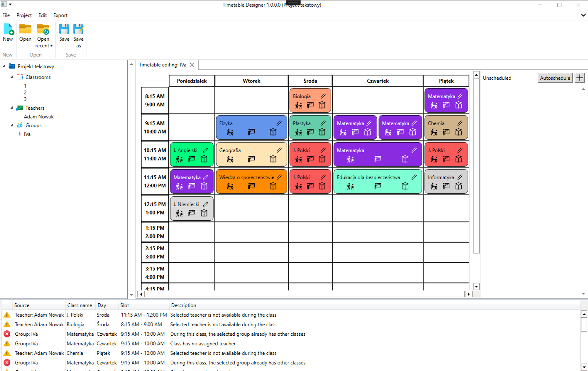The image size is (588, 371).
Task: Open the Export menu
Action: tap(60, 15)
